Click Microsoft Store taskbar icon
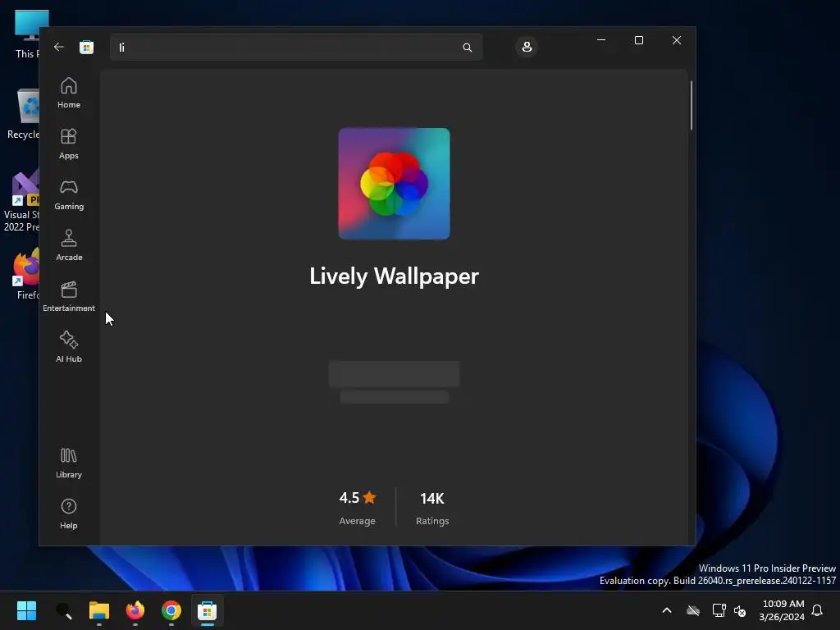The height and width of the screenshot is (630, 840). [208, 610]
